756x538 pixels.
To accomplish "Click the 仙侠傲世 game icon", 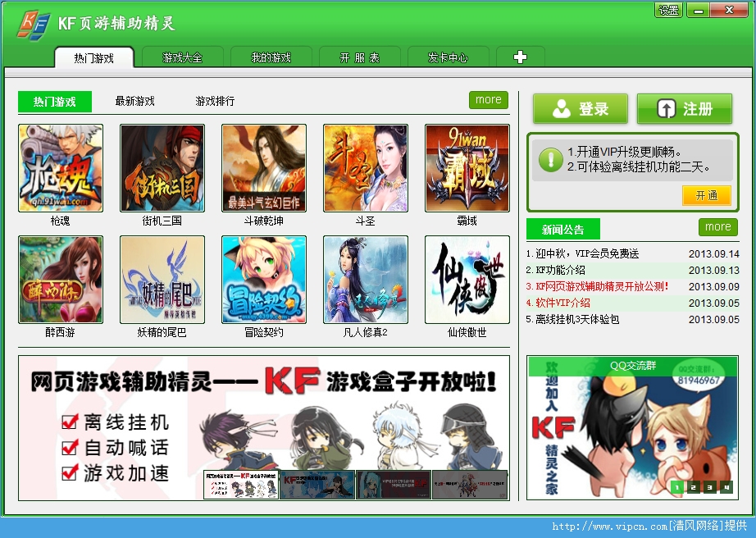I will pyautogui.click(x=467, y=280).
